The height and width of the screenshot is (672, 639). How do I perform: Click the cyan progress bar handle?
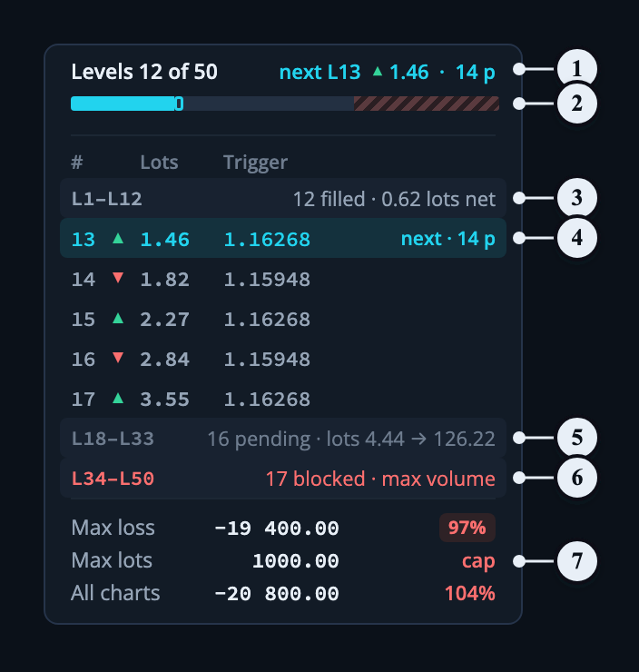[x=179, y=104]
